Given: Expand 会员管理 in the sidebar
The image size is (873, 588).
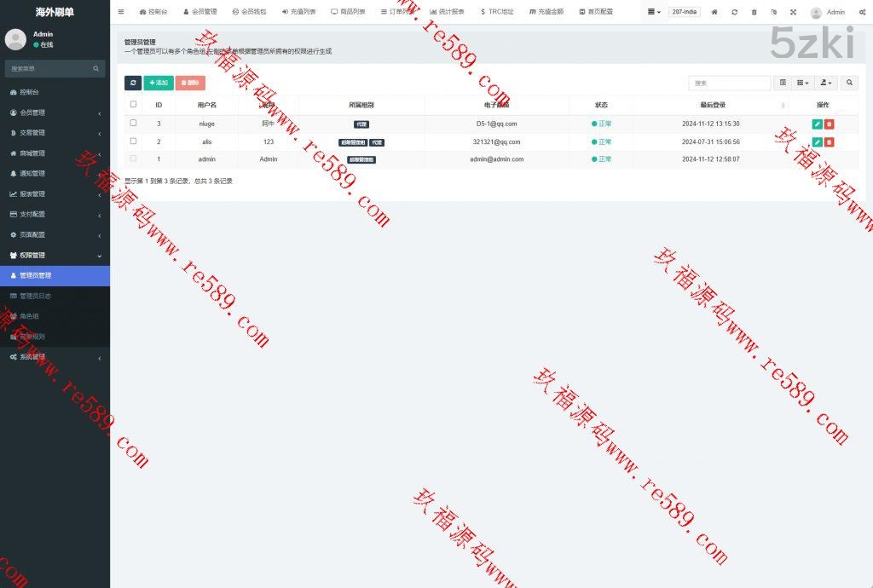Looking at the screenshot, I should click(x=55, y=112).
